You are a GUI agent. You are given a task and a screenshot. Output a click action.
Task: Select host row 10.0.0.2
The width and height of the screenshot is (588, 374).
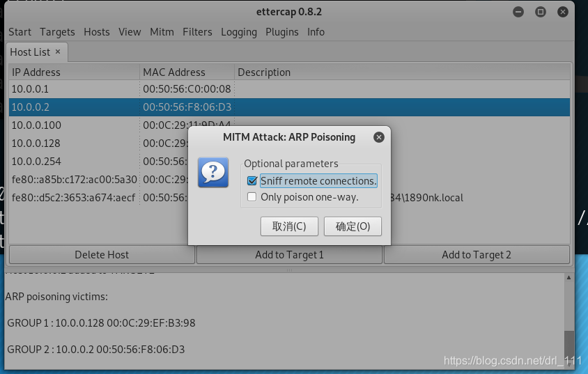point(289,107)
